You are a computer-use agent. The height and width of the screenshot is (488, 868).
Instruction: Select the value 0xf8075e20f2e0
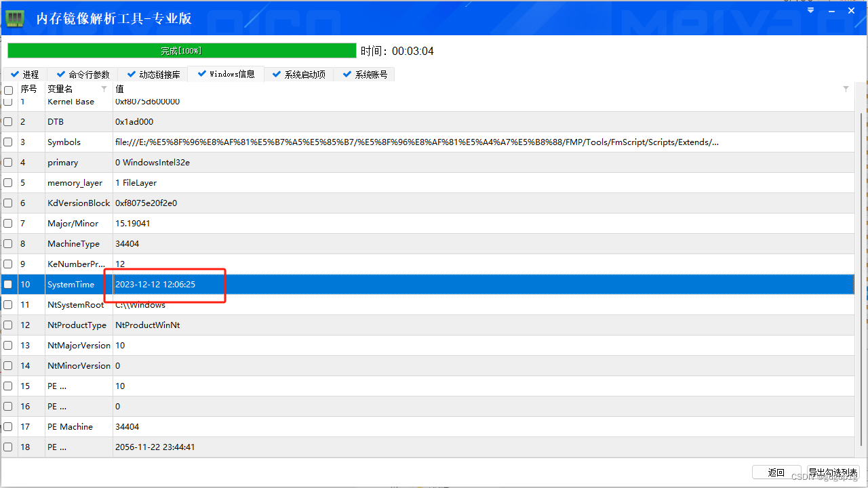146,203
